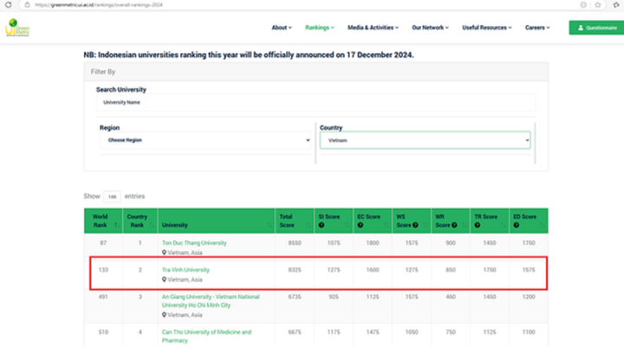This screenshot has height=364, width=624.
Task: Click world rank 491 cell
Action: pos(103,296)
